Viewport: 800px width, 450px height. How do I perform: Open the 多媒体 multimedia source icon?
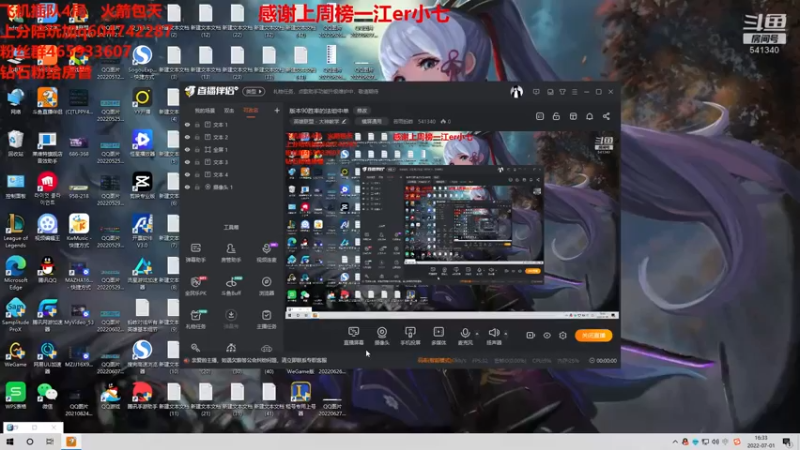(x=438, y=335)
